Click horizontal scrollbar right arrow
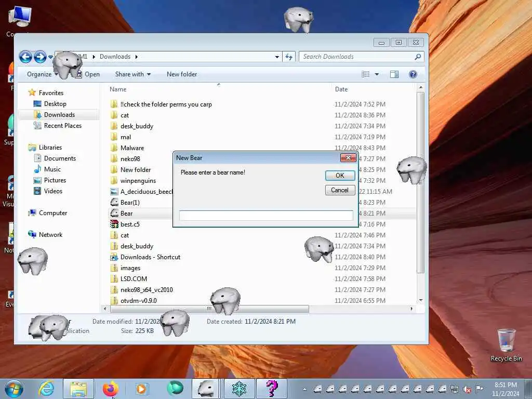The width and height of the screenshot is (532, 399). [411, 309]
